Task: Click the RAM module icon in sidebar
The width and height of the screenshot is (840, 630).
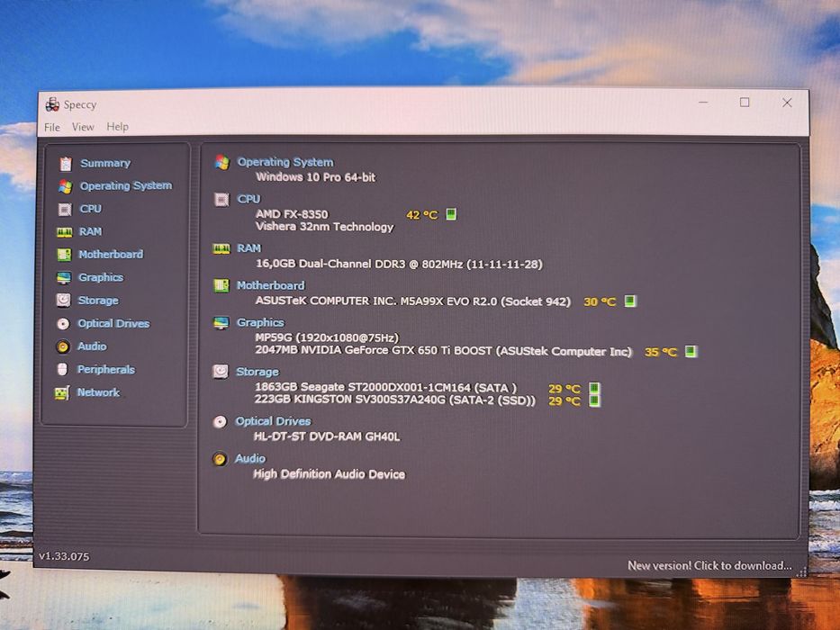Action: click(64, 232)
